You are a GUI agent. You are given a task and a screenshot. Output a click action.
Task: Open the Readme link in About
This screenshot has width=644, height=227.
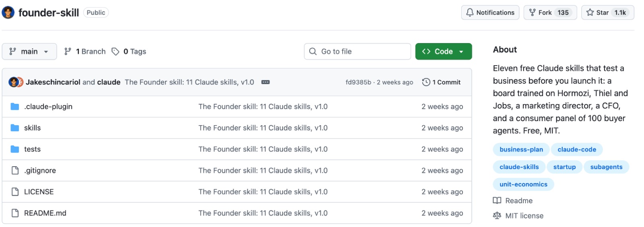(x=513, y=200)
